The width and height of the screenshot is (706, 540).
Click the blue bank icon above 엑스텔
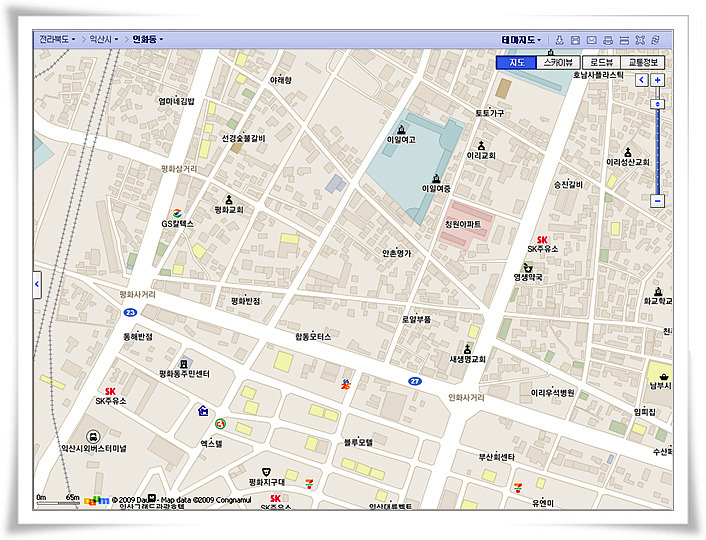pyautogui.click(x=204, y=411)
